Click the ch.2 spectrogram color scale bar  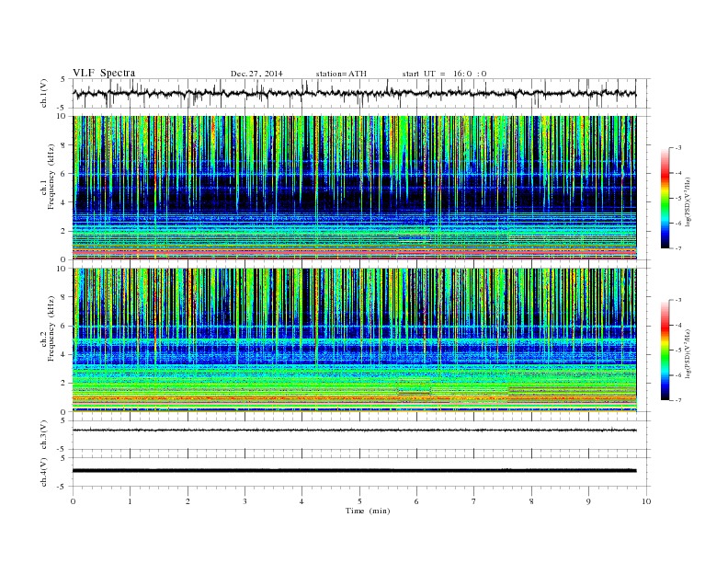pyautogui.click(x=665, y=350)
